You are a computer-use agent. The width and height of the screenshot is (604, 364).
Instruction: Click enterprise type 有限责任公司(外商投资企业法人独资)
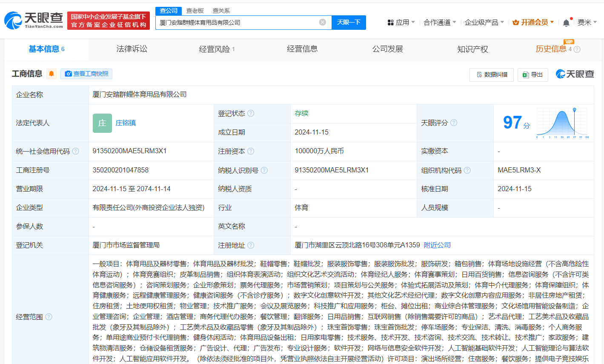click(149, 208)
